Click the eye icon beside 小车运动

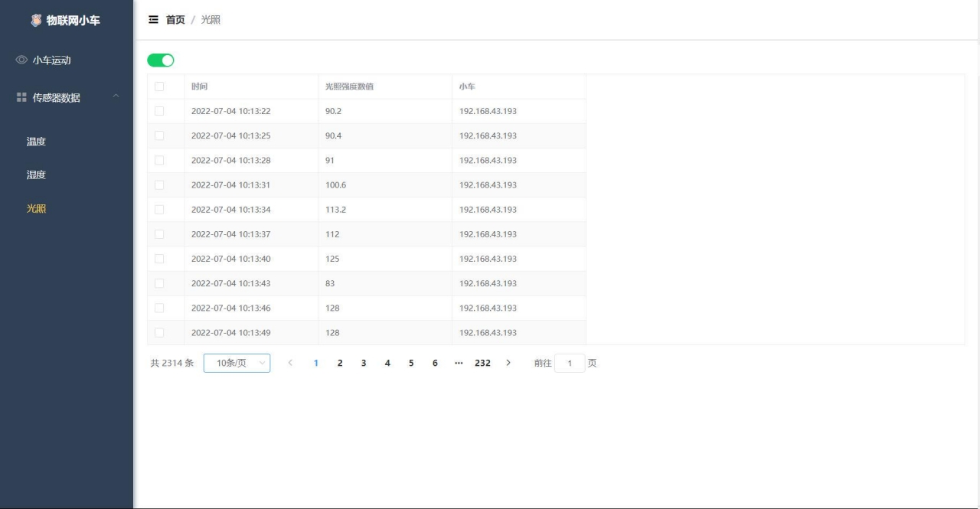coord(21,60)
